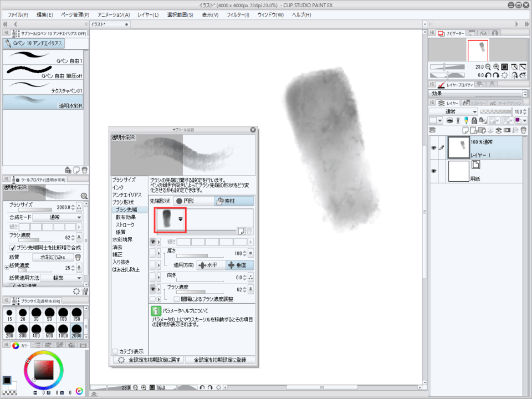532x399 pixels.
Task: Expand the brush tip material dropdown arrow
Action: (180, 219)
